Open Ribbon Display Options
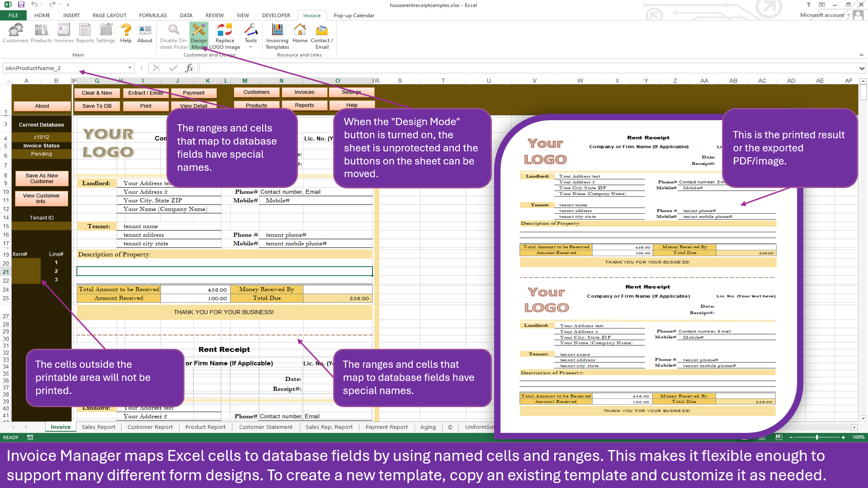This screenshot has height=488, width=868. tap(822, 5)
